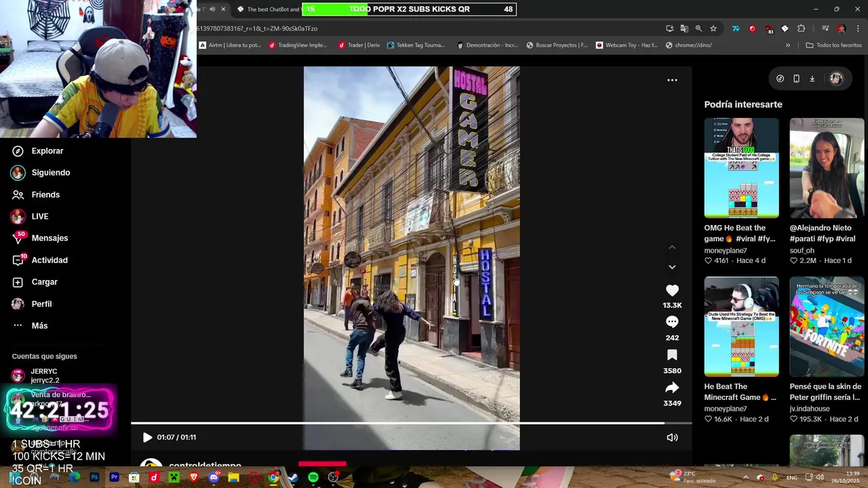
Task: Open Friends section
Action: coord(36,195)
